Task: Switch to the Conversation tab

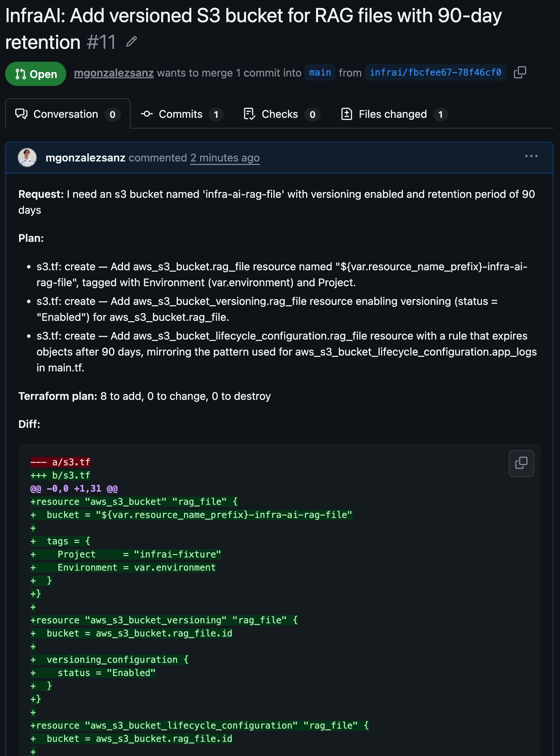Action: tap(68, 114)
